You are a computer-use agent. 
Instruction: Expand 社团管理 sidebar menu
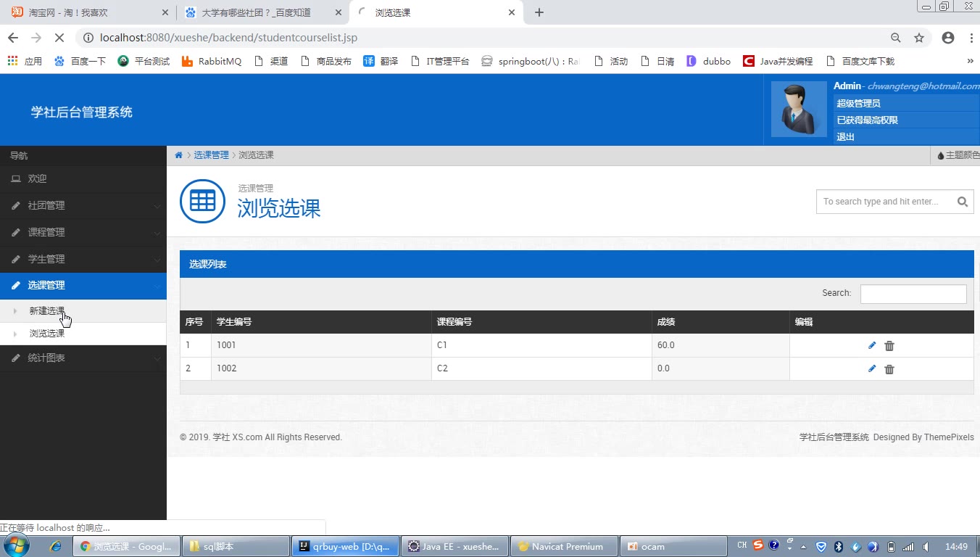83,205
